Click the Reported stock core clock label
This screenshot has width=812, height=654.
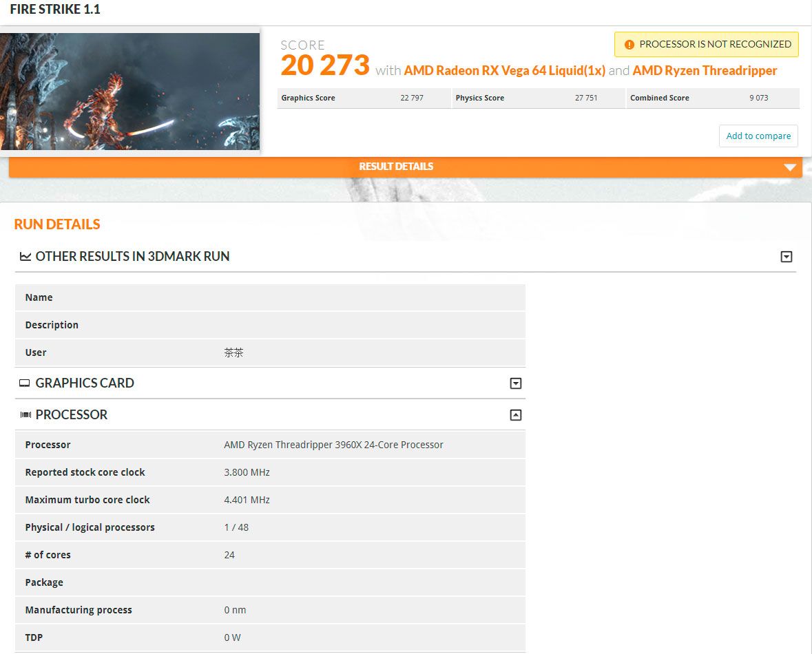point(85,472)
